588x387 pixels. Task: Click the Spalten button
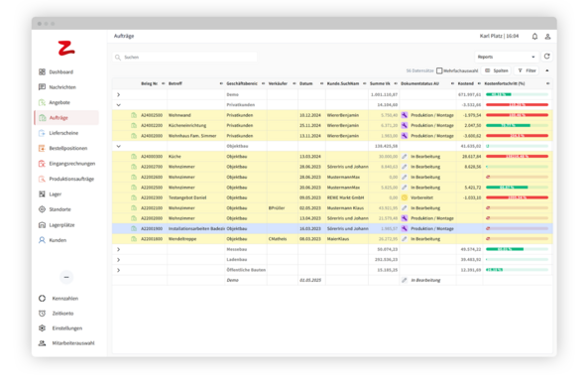(x=497, y=70)
